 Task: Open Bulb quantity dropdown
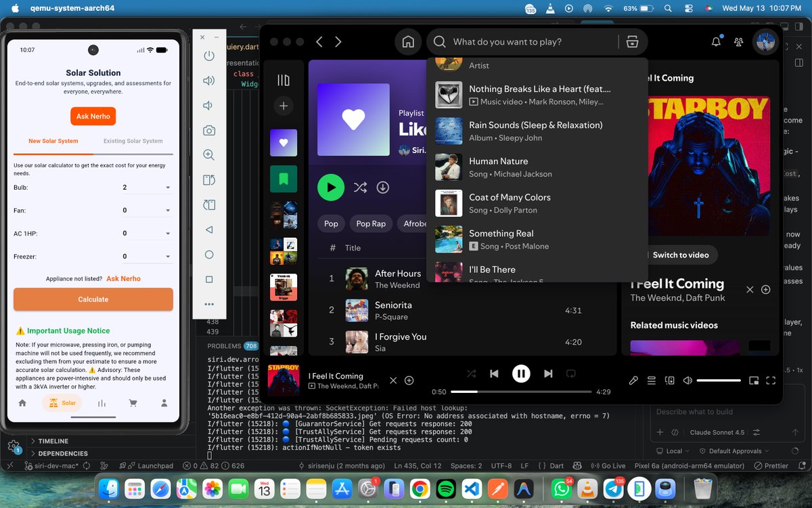tap(147, 188)
